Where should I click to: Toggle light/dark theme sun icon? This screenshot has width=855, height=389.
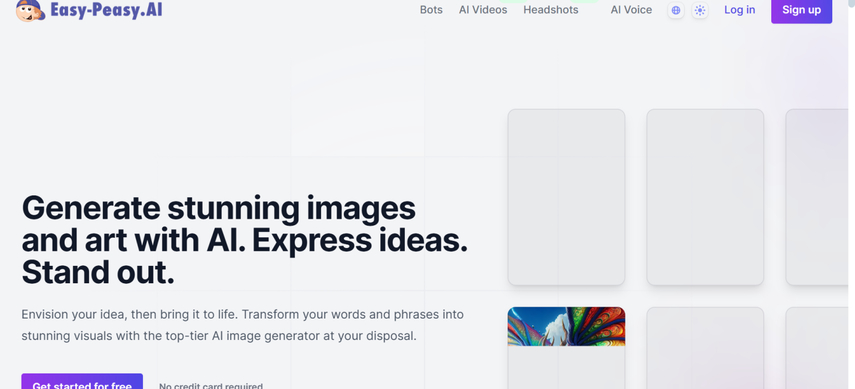[700, 10]
